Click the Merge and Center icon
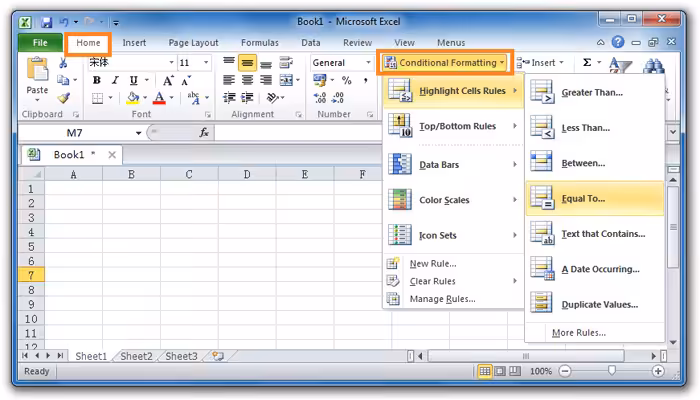 [x=286, y=80]
